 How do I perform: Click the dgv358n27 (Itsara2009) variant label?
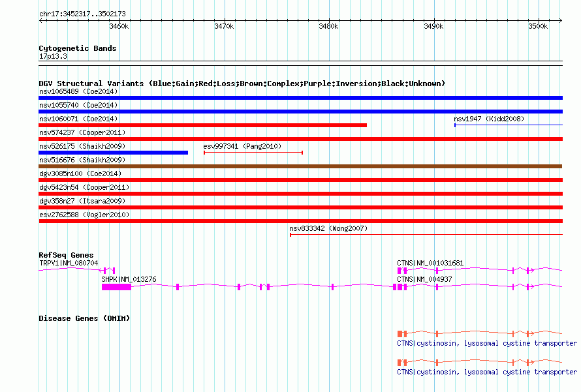[82, 201]
